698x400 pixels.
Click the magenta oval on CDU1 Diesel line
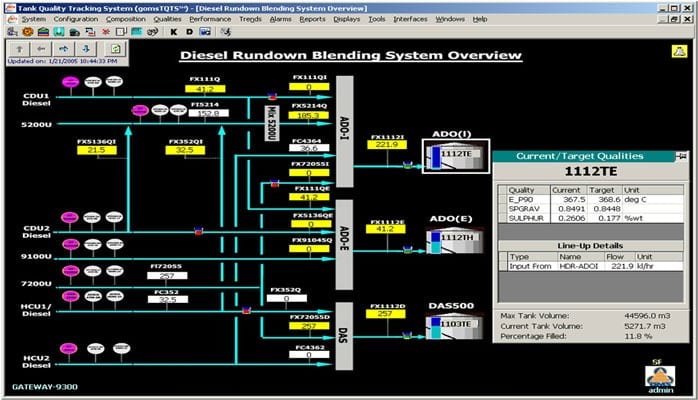pyautogui.click(x=70, y=82)
